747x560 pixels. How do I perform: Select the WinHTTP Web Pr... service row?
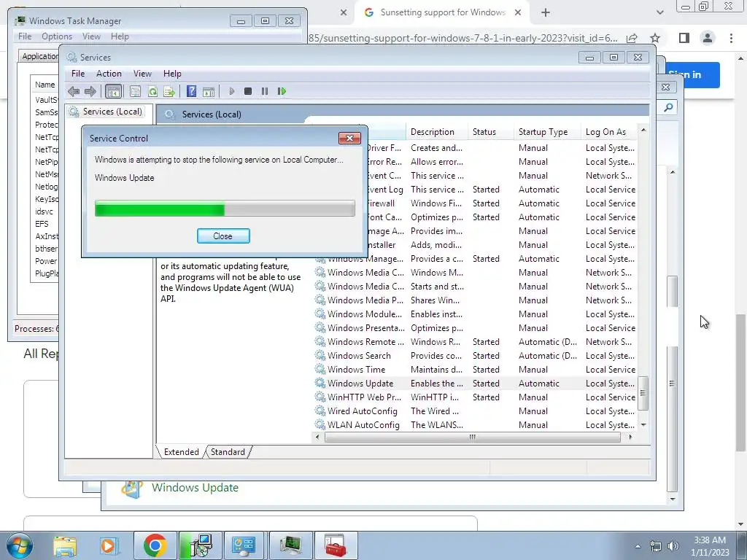pyautogui.click(x=476, y=397)
